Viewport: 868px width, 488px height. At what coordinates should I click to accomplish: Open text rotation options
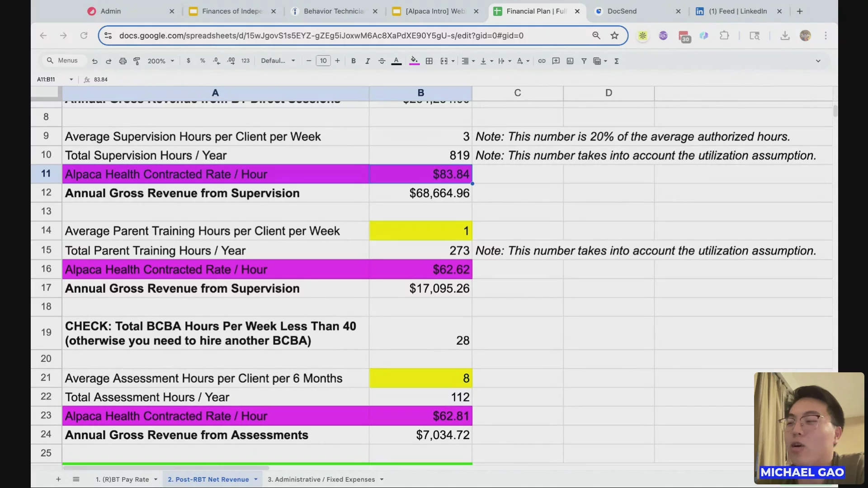[x=523, y=61]
